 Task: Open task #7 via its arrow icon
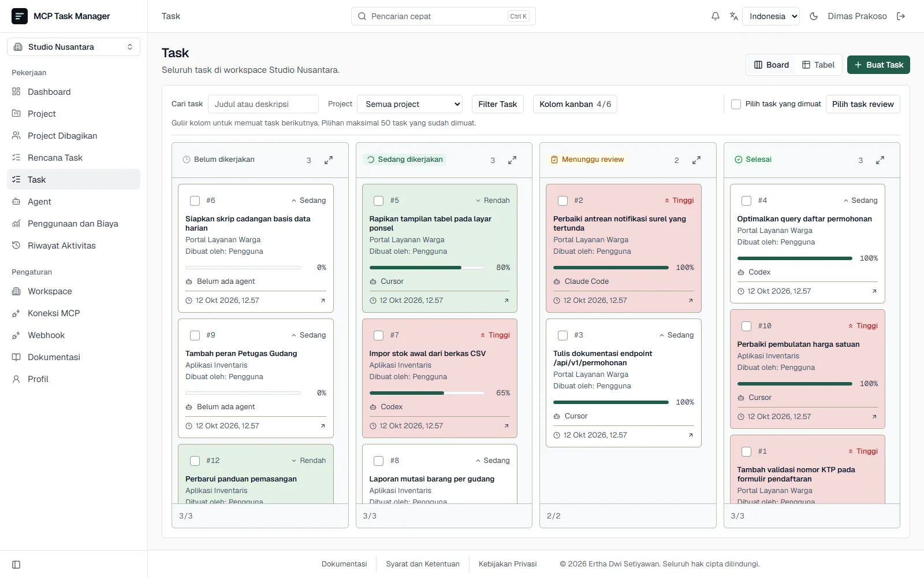point(506,426)
